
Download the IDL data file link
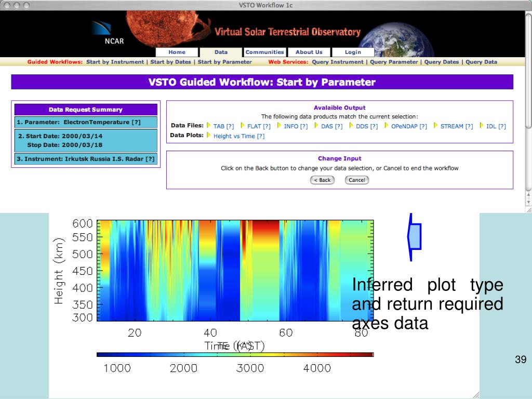491,126
